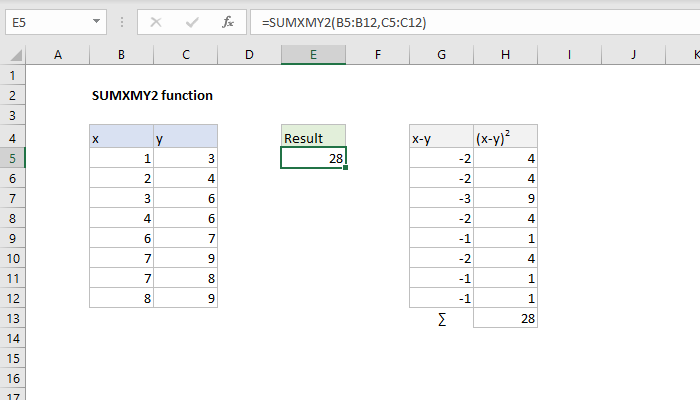Click the Name Box showing E5
The width and height of the screenshot is (700, 400).
pyautogui.click(x=56, y=22)
